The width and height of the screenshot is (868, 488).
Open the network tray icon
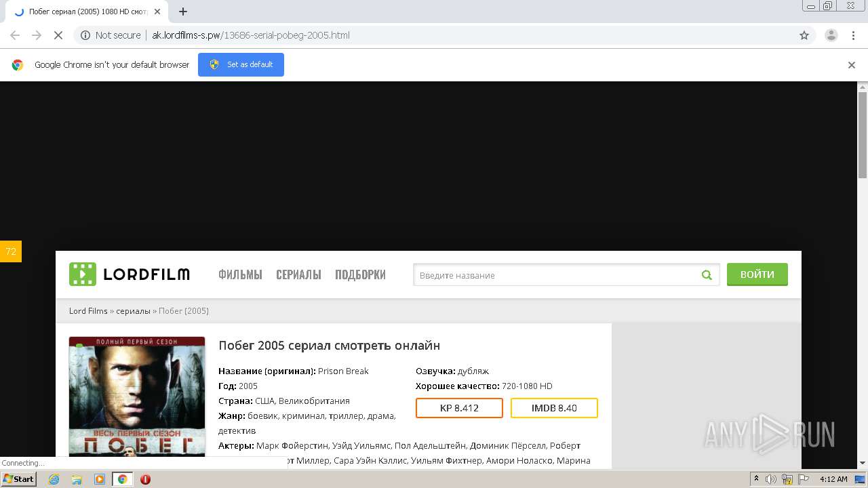(787, 479)
